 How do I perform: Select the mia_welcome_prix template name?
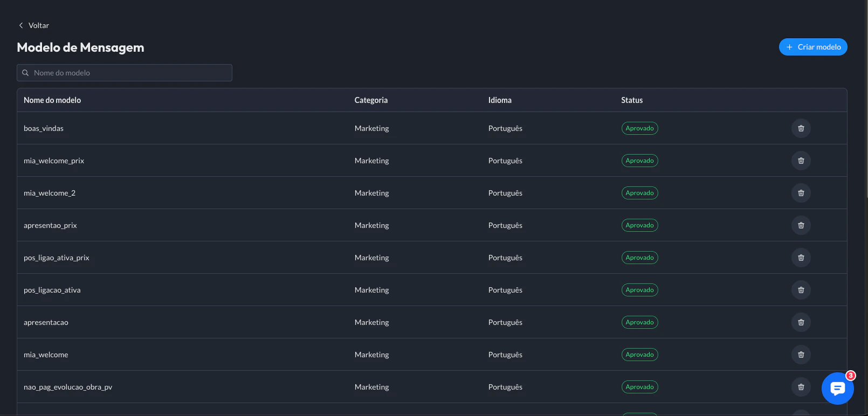(x=54, y=161)
